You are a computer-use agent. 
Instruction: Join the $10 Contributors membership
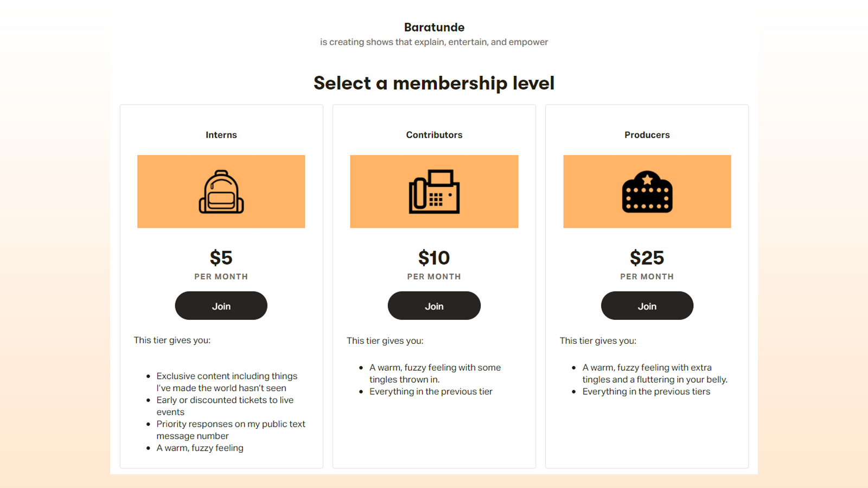(x=434, y=306)
